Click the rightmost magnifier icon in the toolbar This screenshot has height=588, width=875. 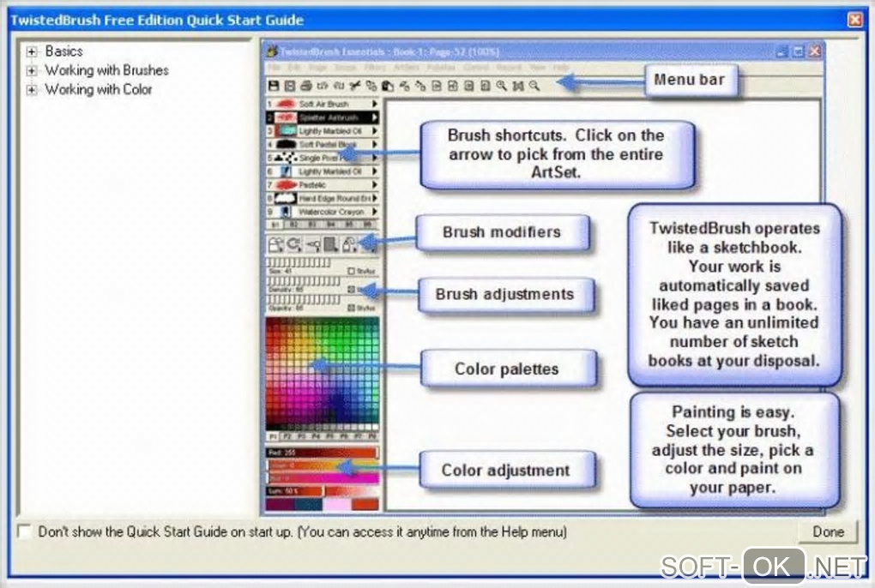(x=534, y=86)
